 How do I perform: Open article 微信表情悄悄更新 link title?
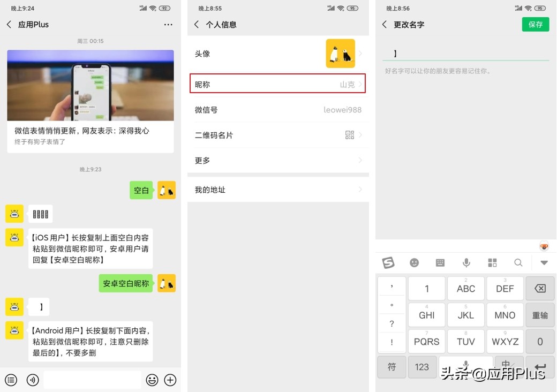[x=82, y=131]
